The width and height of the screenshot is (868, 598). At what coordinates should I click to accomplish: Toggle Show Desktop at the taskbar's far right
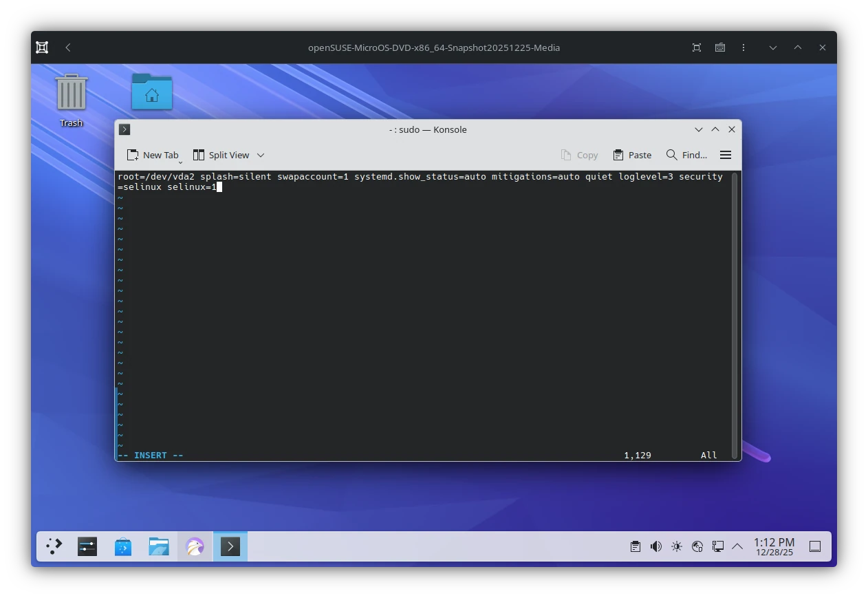[815, 546]
